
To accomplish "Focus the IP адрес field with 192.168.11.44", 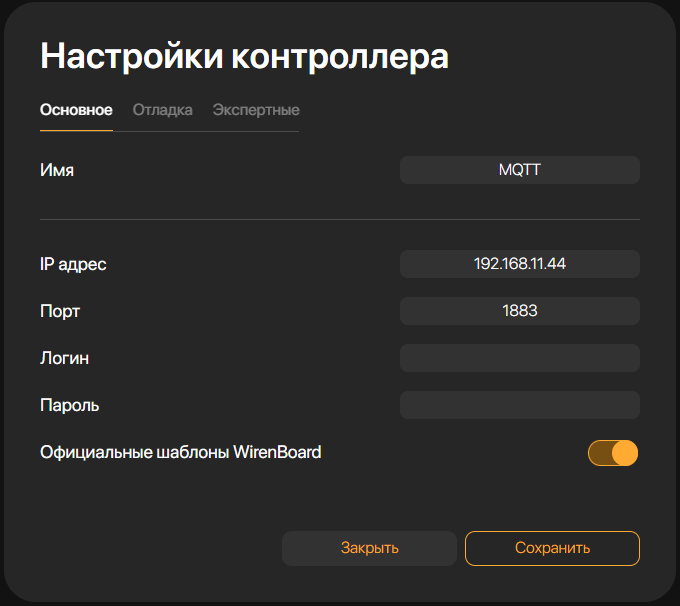I will point(519,264).
